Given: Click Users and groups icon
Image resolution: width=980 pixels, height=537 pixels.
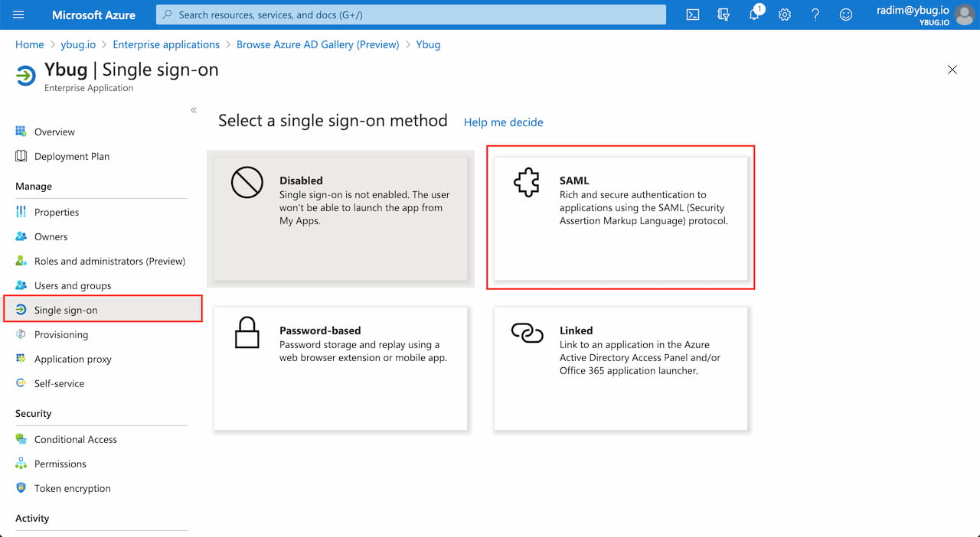Looking at the screenshot, I should [x=21, y=285].
